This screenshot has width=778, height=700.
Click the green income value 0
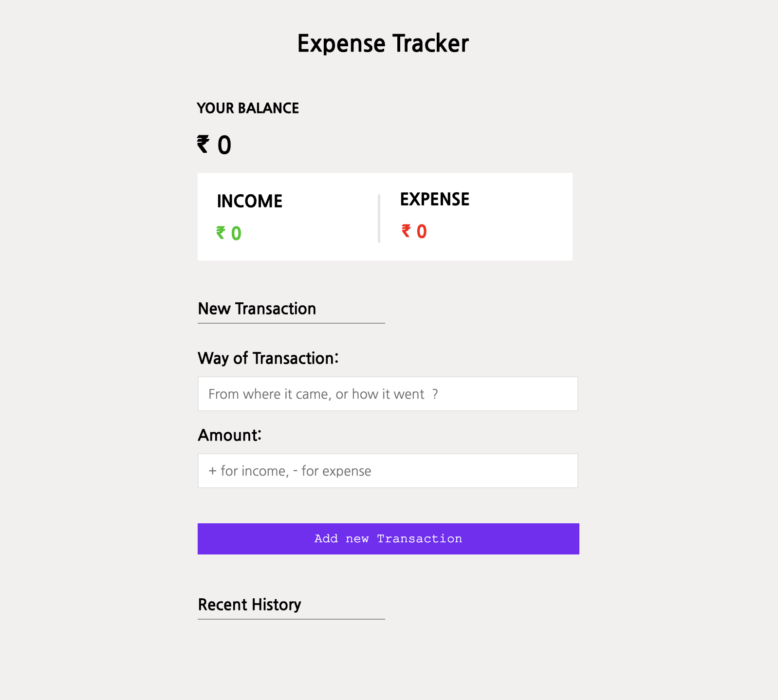coord(236,234)
